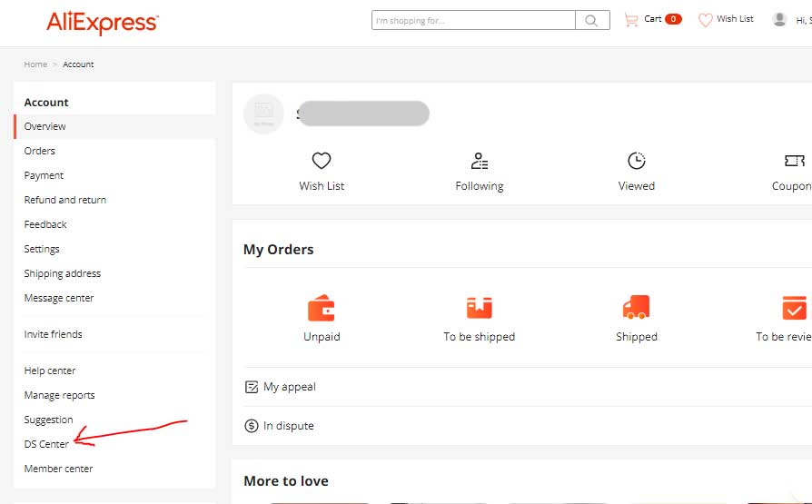
Task: Click the Viewed label
Action: coord(637,186)
